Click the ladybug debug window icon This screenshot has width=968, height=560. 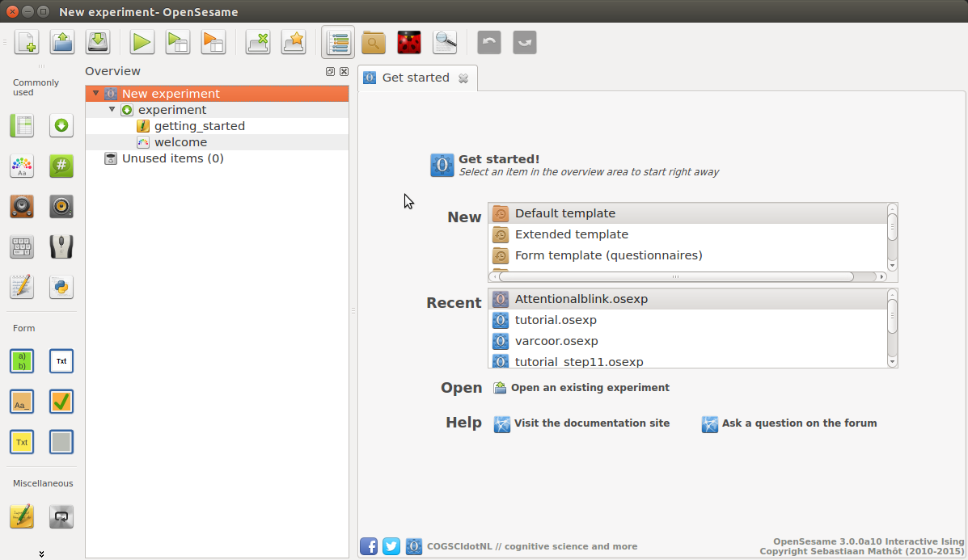409,42
